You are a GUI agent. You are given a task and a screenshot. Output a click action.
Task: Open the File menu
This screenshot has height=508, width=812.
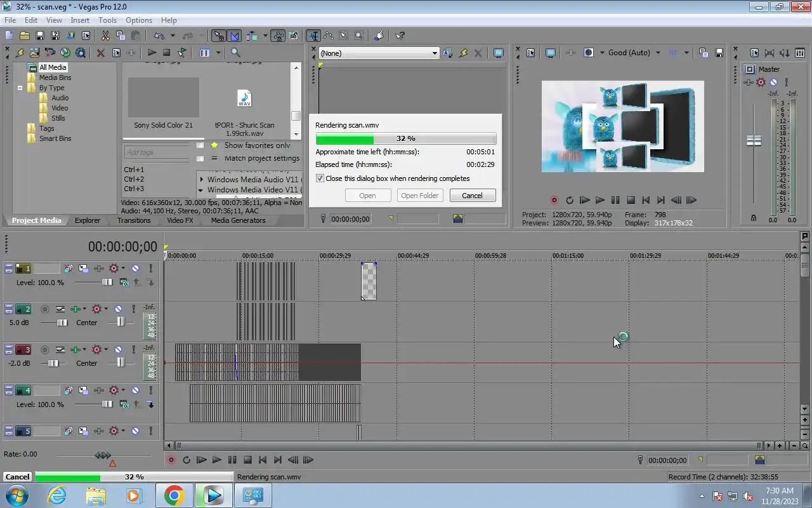coord(10,20)
